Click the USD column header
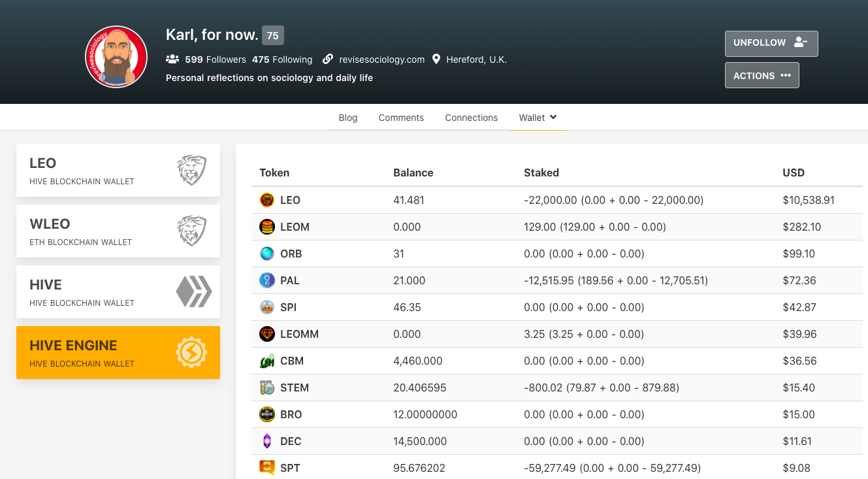This screenshot has width=868, height=479. tap(794, 173)
